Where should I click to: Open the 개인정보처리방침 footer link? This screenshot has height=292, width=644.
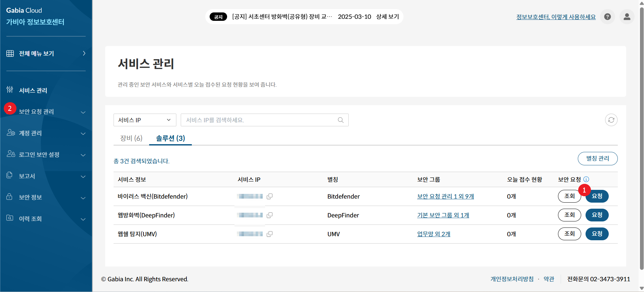512,279
